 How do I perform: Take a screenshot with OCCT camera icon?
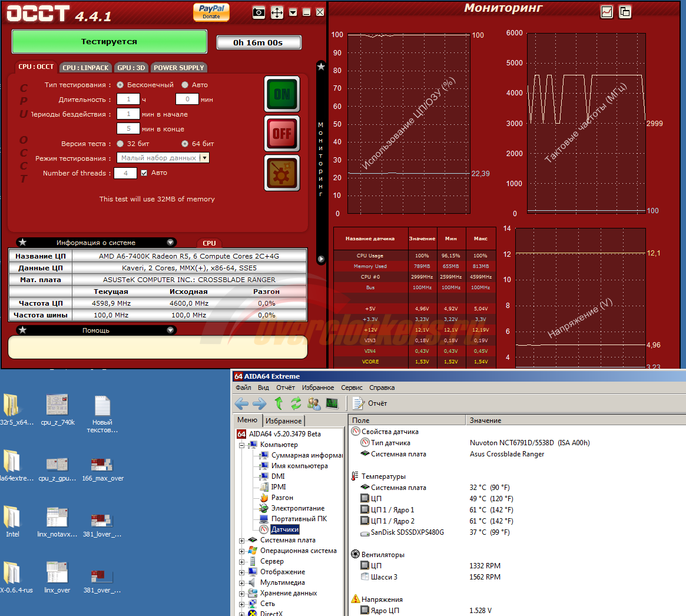pos(259,12)
